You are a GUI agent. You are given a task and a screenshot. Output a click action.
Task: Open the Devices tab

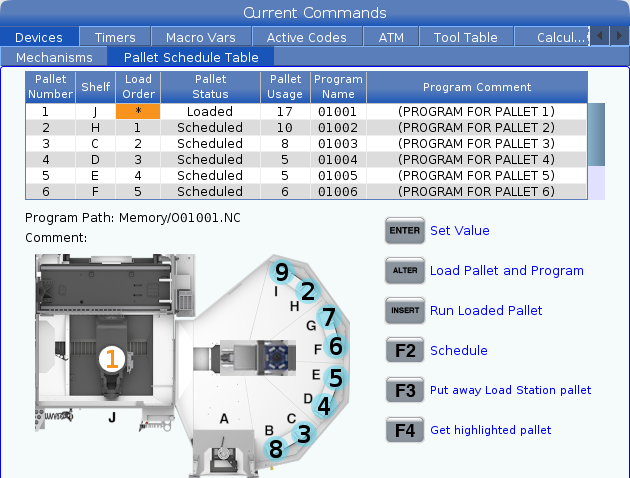click(x=39, y=37)
